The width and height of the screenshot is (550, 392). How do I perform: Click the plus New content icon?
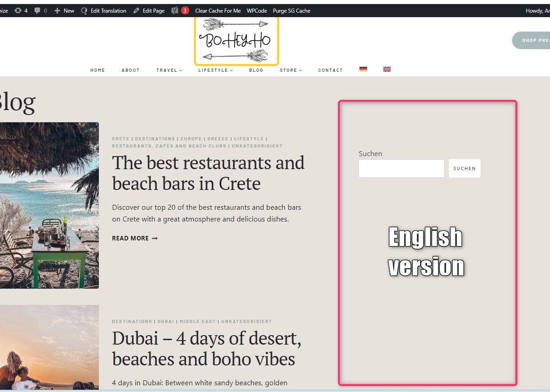pyautogui.click(x=57, y=10)
